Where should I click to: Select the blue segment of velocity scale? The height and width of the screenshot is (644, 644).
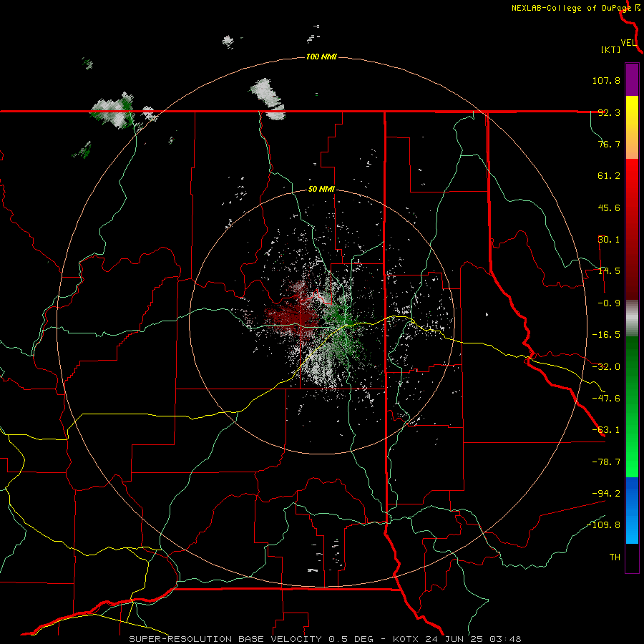tap(632, 510)
